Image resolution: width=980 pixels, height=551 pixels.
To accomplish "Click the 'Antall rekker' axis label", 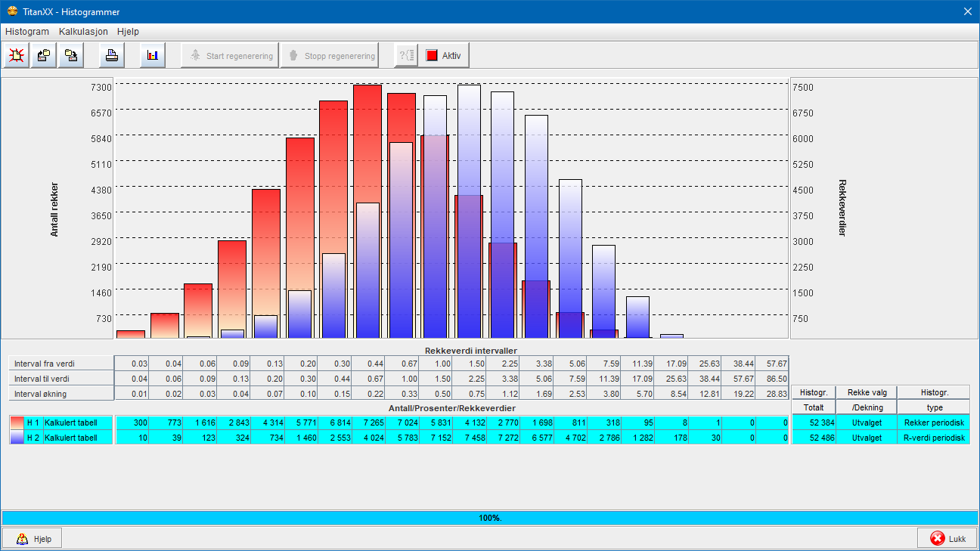I will pyautogui.click(x=54, y=210).
